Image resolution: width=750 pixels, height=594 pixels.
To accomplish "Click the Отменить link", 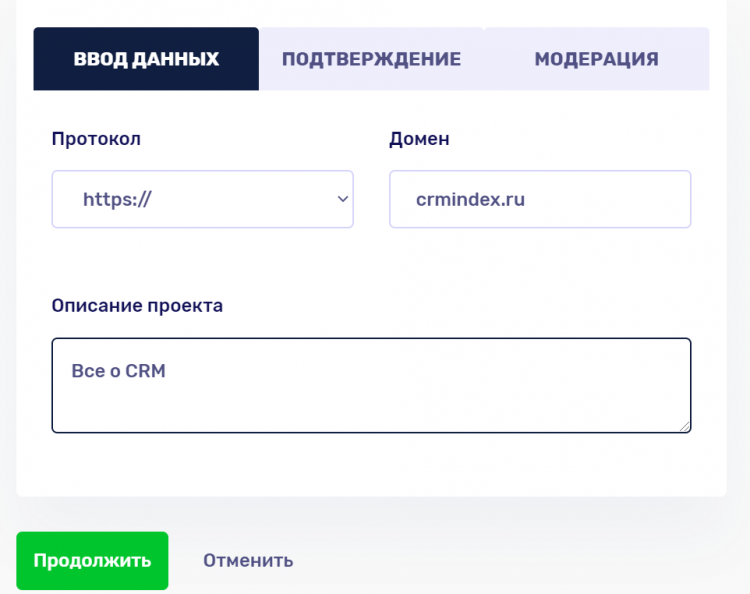I will [248, 561].
